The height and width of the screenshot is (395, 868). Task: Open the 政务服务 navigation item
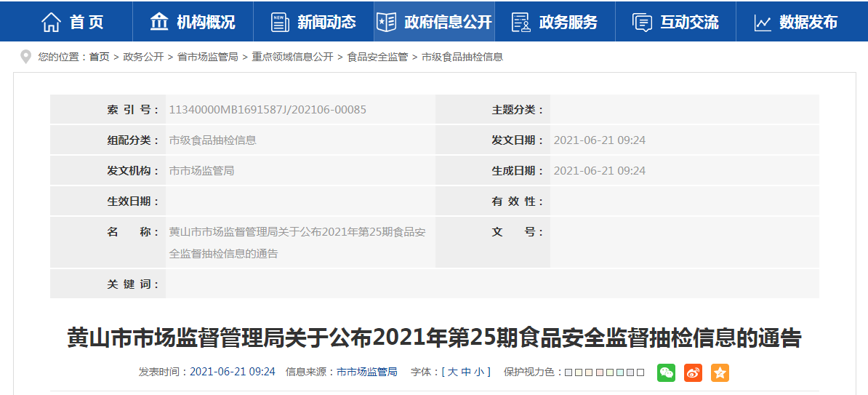click(555, 21)
